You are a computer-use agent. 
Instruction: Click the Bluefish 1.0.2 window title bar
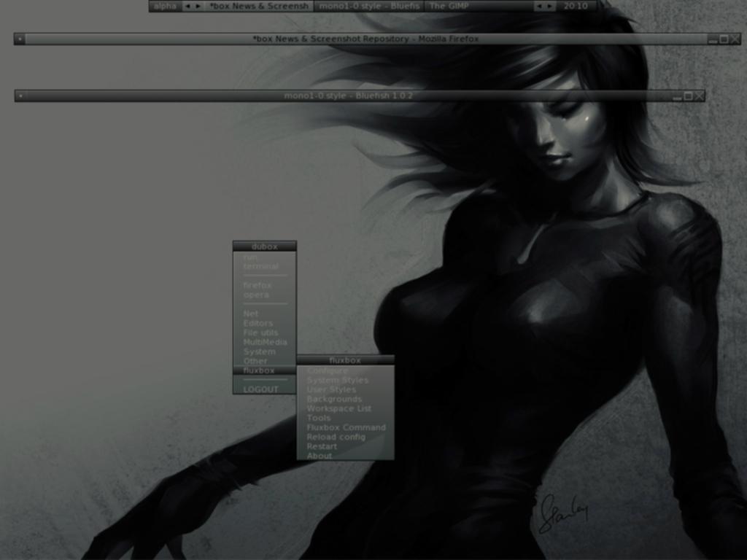click(x=348, y=96)
